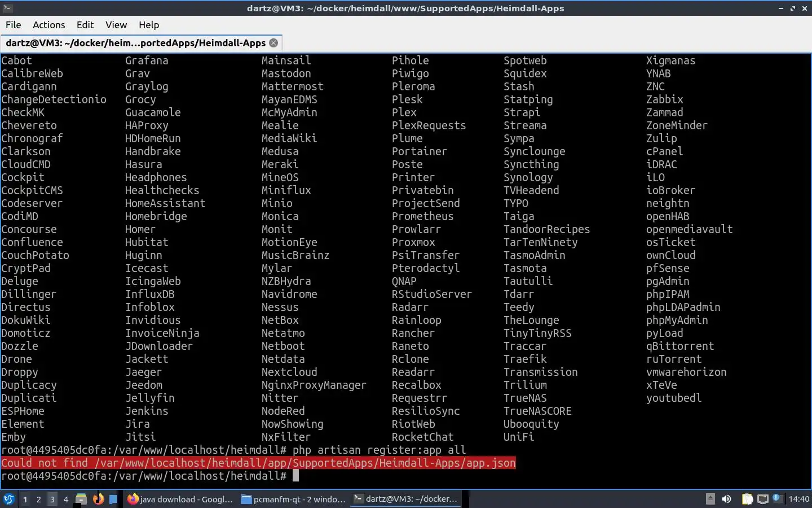Viewport: 812px width, 508px height.
Task: Switch to java download Firefox window
Action: pos(180,499)
